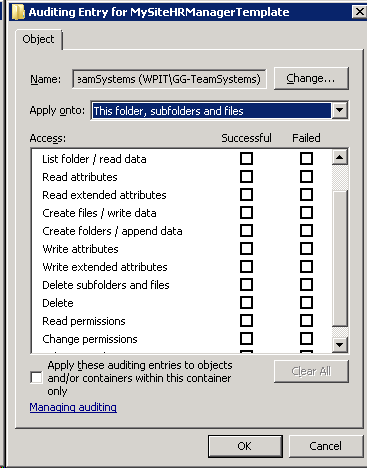The image size is (367, 468).
Task: Enable Successful for Change permissions
Action: click(x=246, y=339)
